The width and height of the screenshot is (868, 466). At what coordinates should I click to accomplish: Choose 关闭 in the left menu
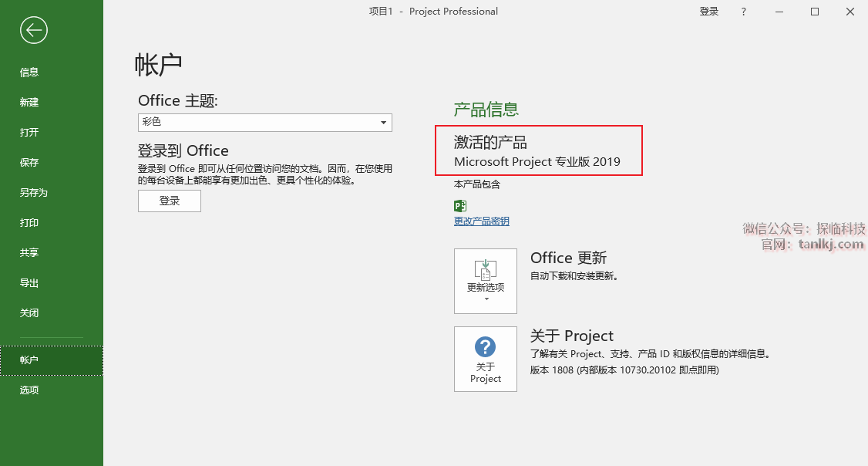(x=29, y=312)
